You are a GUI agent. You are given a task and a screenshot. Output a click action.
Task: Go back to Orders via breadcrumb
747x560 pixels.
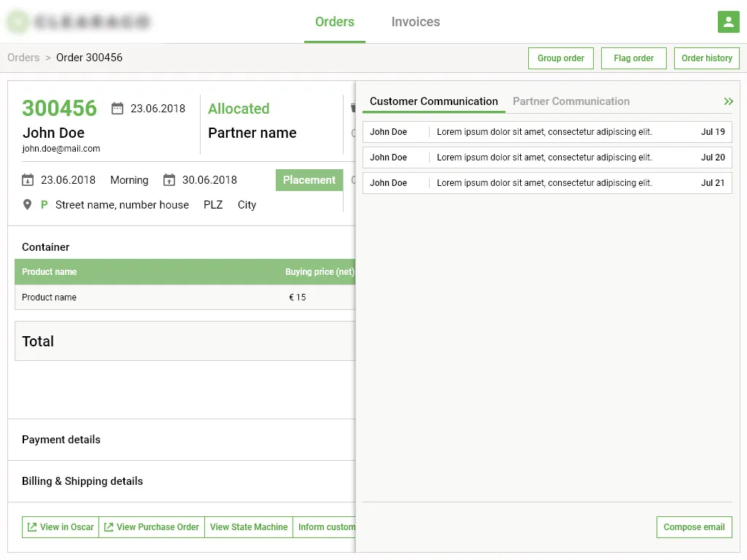click(23, 58)
